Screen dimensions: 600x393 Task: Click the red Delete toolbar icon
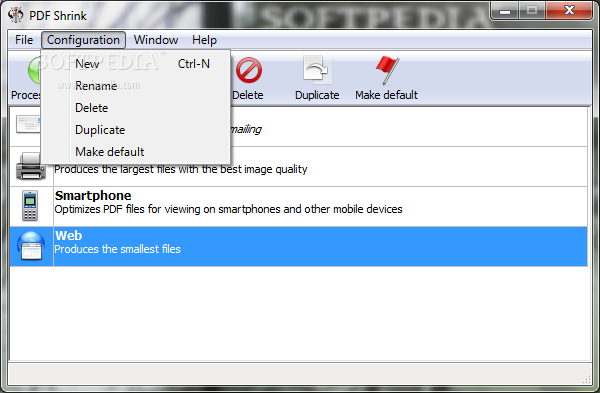click(249, 70)
